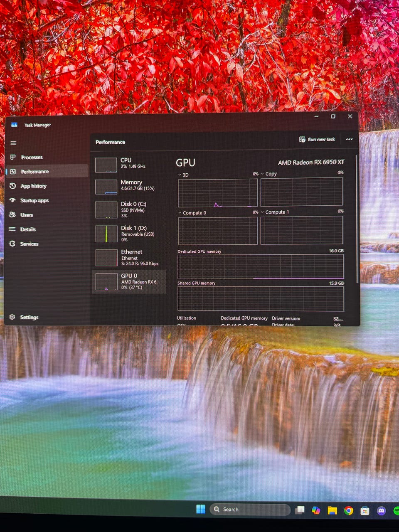
Task: Select the Memory performance entry
Action: [129, 187]
